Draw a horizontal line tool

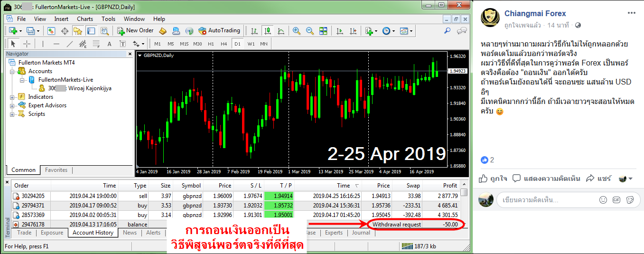tap(56, 44)
